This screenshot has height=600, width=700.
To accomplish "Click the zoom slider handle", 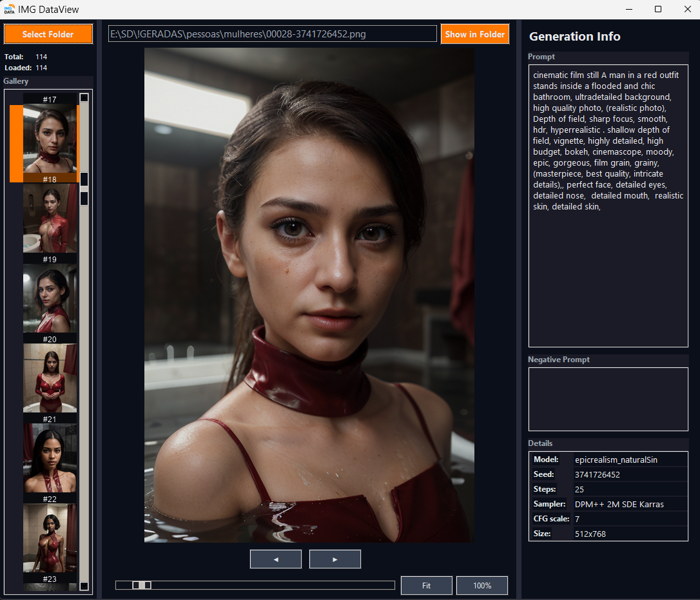I will coord(142,585).
